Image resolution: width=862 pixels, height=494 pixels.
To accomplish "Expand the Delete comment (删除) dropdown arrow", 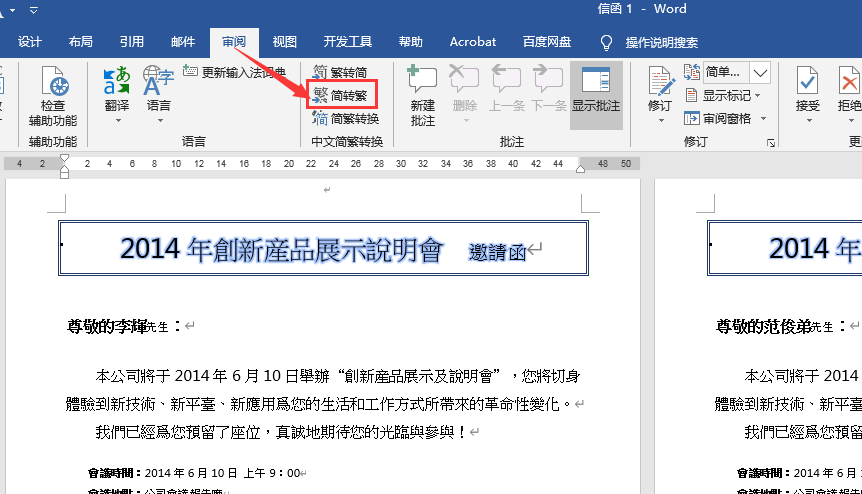I will point(465,120).
